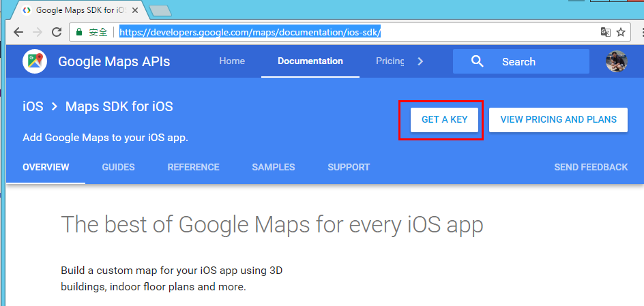Image resolution: width=644 pixels, height=306 pixels.
Task: Click the 'Add Google Maps to your iOS app.' text
Action: tap(105, 138)
